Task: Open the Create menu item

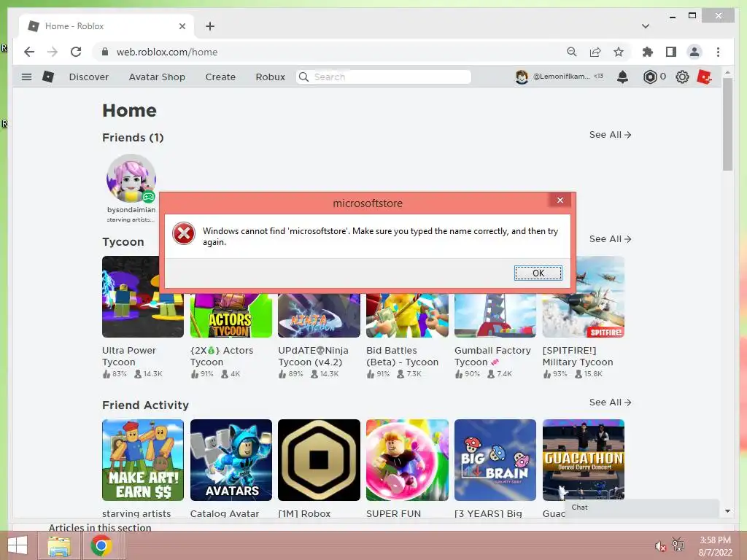Action: pyautogui.click(x=220, y=77)
